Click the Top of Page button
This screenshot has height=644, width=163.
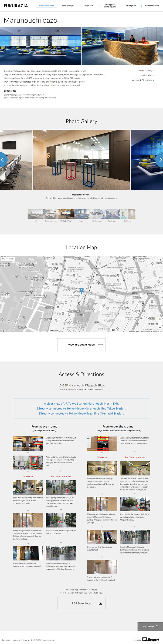pos(150,626)
